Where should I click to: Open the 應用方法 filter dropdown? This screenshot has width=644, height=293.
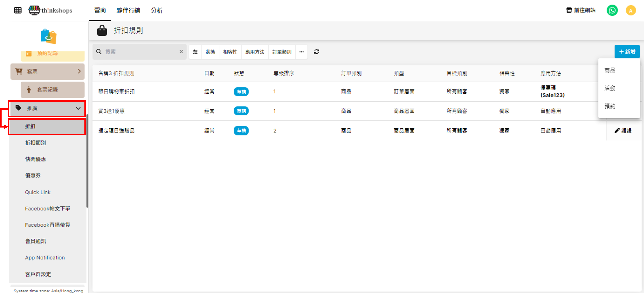coord(255,52)
